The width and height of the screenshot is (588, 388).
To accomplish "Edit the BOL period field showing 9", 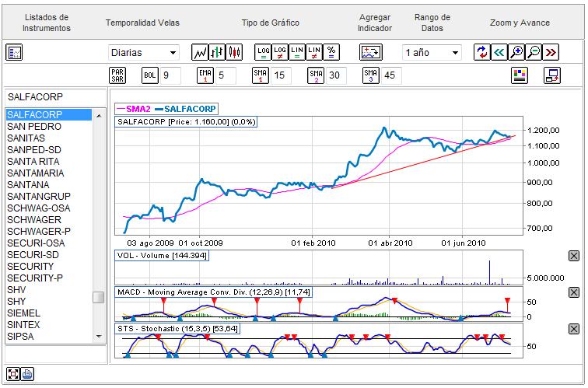I will point(170,75).
